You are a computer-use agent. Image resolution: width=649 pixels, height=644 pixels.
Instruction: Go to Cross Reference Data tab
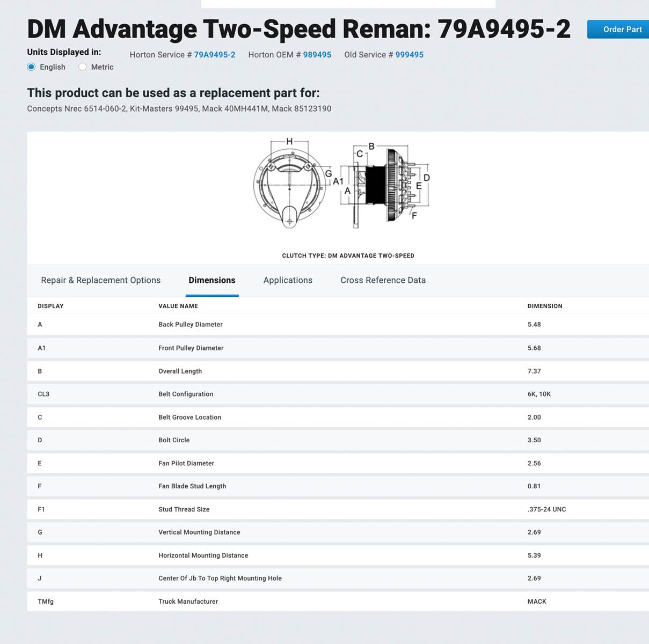383,280
